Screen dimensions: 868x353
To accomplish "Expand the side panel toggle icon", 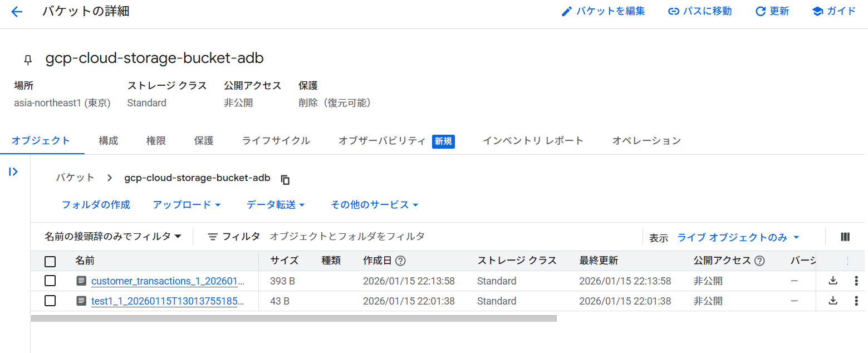I will pyautogui.click(x=14, y=171).
